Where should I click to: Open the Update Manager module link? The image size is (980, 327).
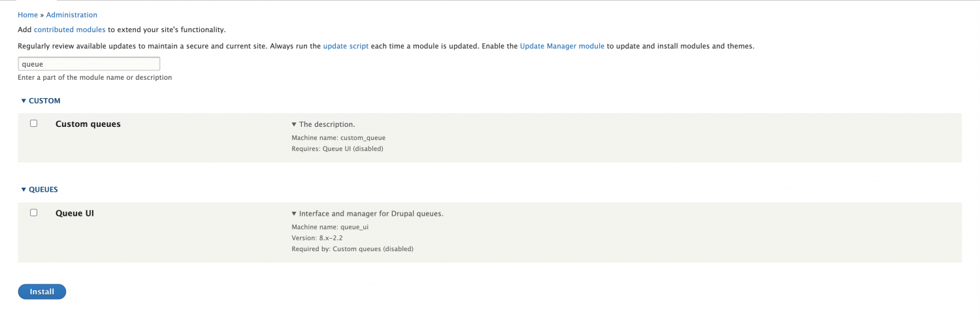(x=562, y=46)
